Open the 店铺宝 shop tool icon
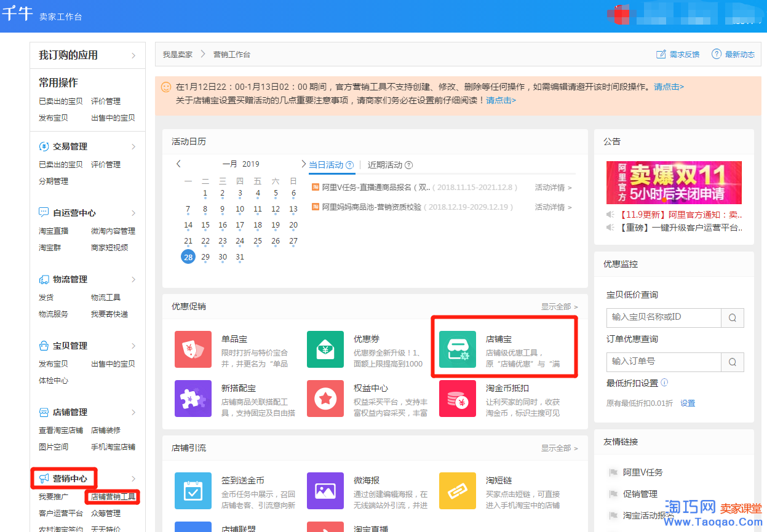Image resolution: width=767 pixels, height=532 pixels. point(458,349)
